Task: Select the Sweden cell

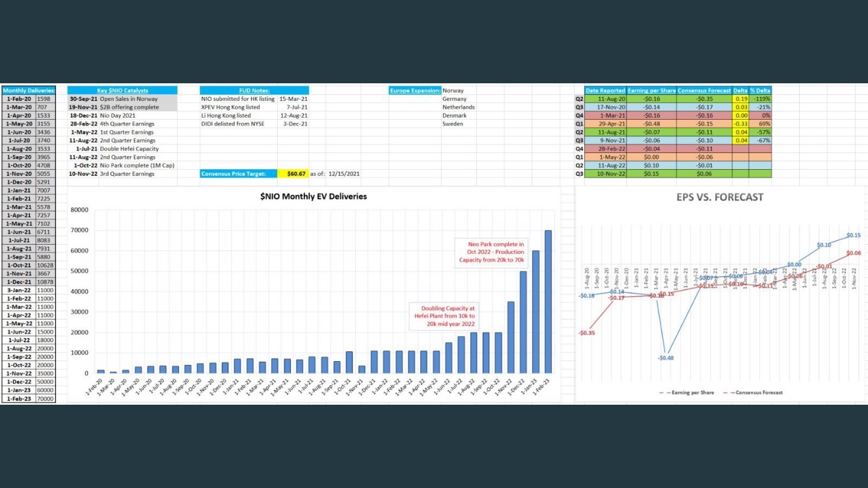Action: 453,124
